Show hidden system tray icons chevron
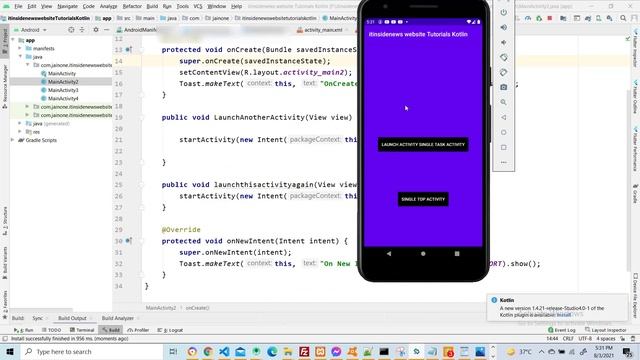This screenshot has height=360, width=640. click(541, 351)
